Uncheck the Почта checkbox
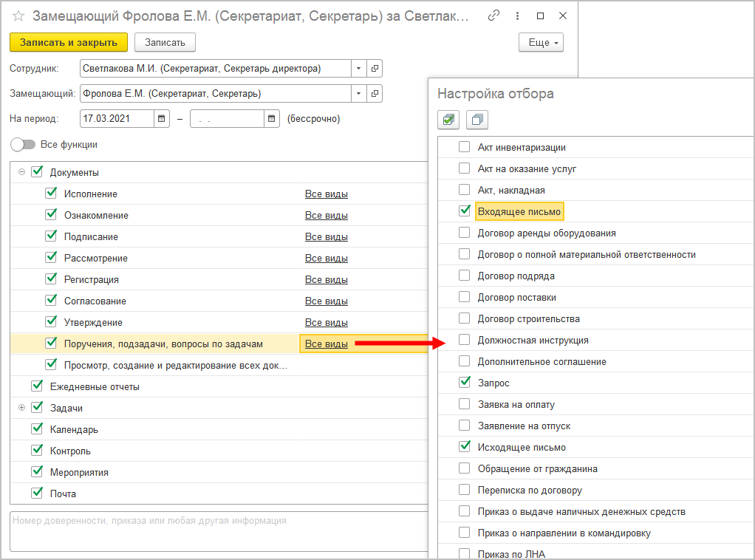The image size is (755, 560). click(36, 494)
